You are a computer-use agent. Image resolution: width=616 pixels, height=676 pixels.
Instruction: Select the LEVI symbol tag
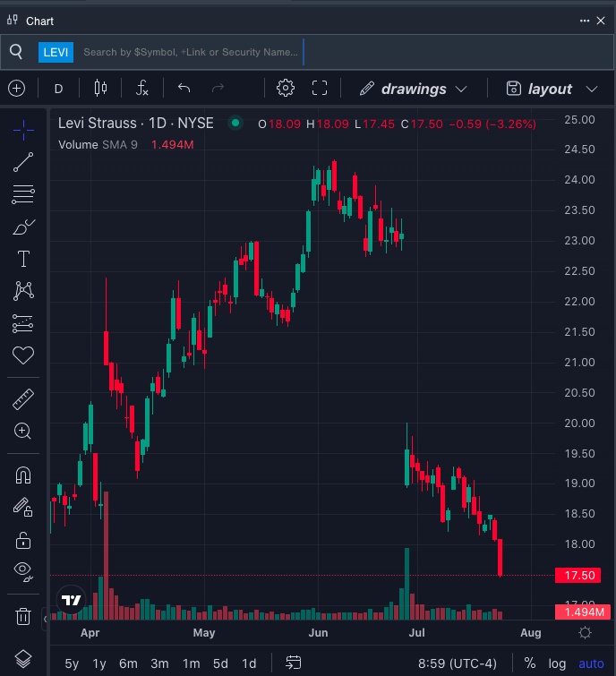[x=56, y=52]
